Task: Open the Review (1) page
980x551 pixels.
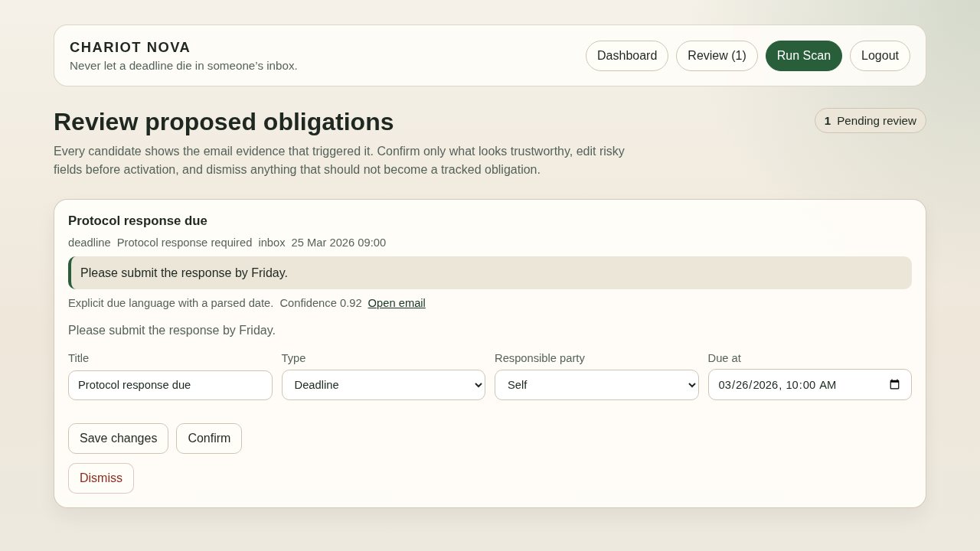Action: 717,56
